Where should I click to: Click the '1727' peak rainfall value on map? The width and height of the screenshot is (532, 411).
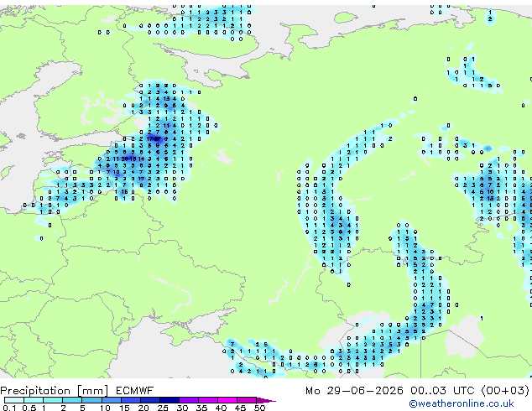pyautogui.click(x=154, y=138)
